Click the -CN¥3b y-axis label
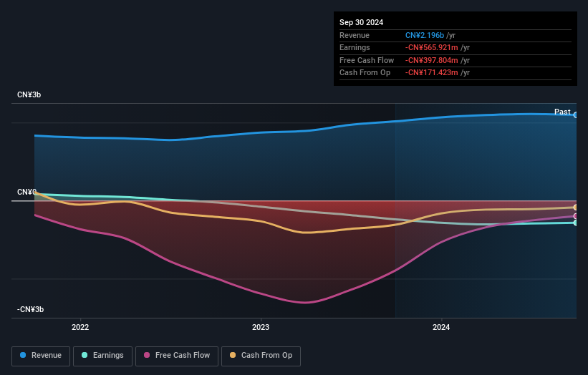Screen dimensions: 588x375 pos(30,309)
